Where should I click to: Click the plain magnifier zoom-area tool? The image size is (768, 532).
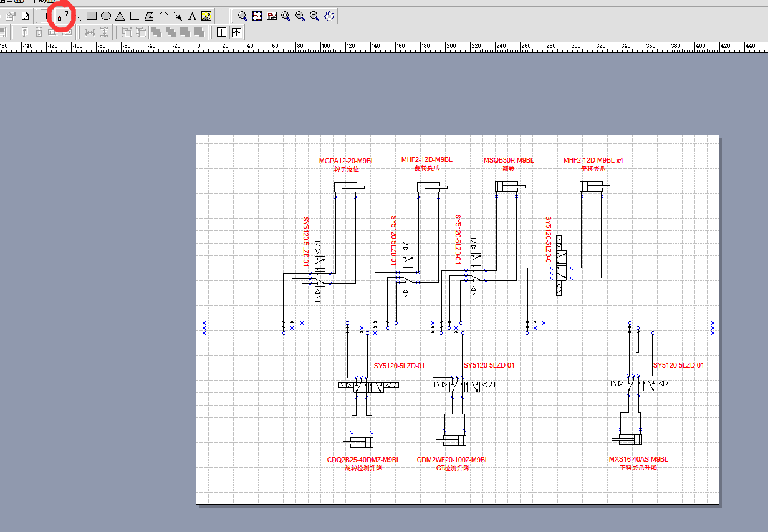pos(242,16)
